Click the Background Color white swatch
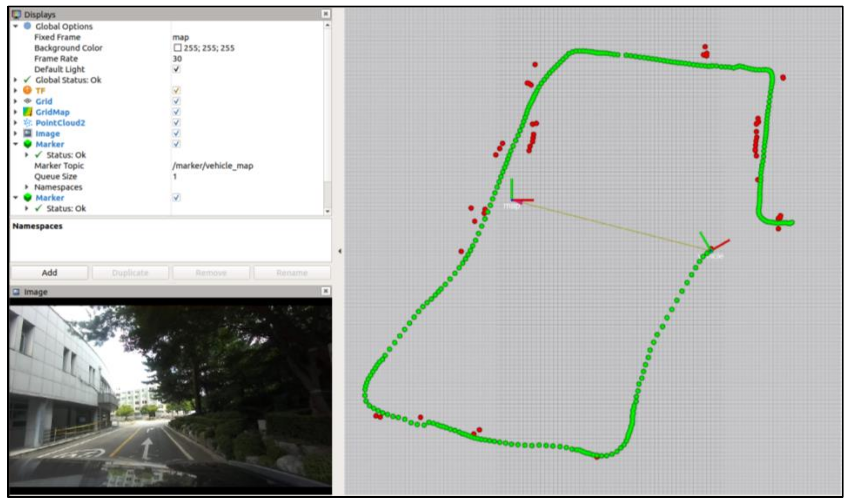The height and width of the screenshot is (504, 851). [177, 48]
